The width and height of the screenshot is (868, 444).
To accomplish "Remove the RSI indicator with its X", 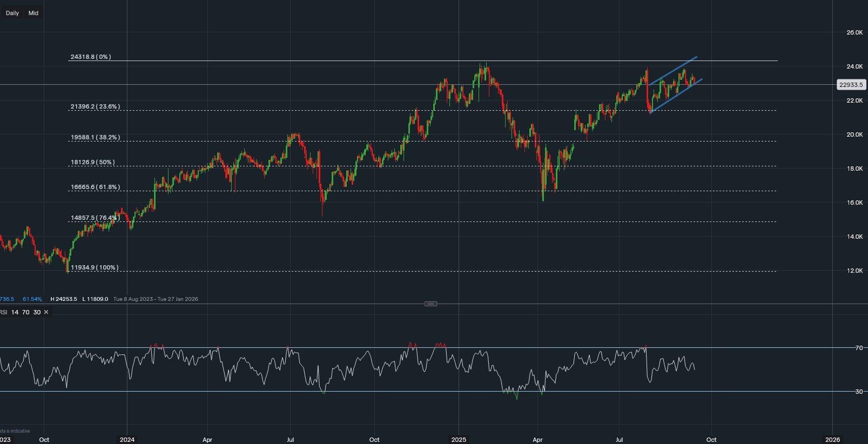I will coord(46,312).
